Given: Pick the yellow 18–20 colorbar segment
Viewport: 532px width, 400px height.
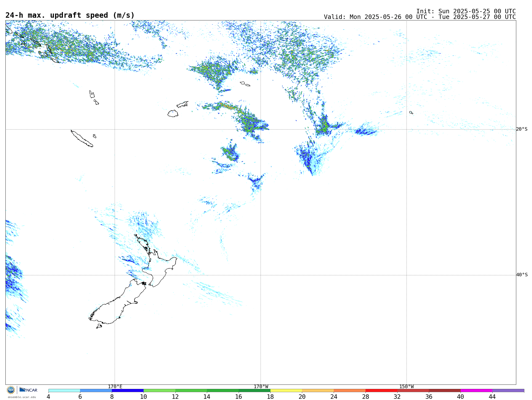Looking at the screenshot, I should (x=286, y=390).
